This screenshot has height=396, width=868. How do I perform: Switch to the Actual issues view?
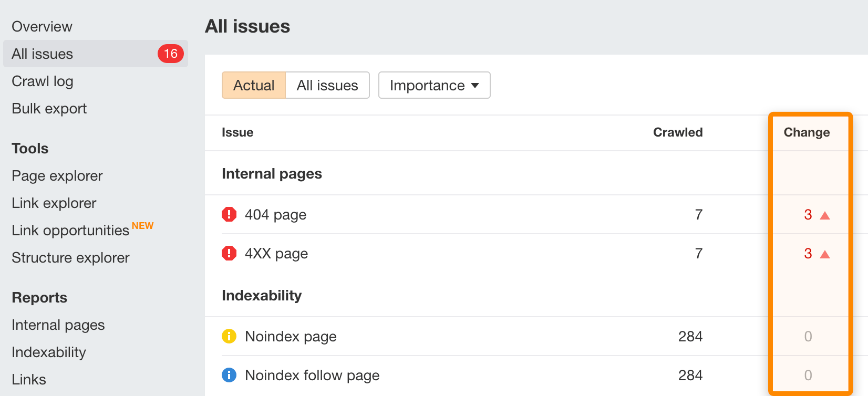[254, 85]
